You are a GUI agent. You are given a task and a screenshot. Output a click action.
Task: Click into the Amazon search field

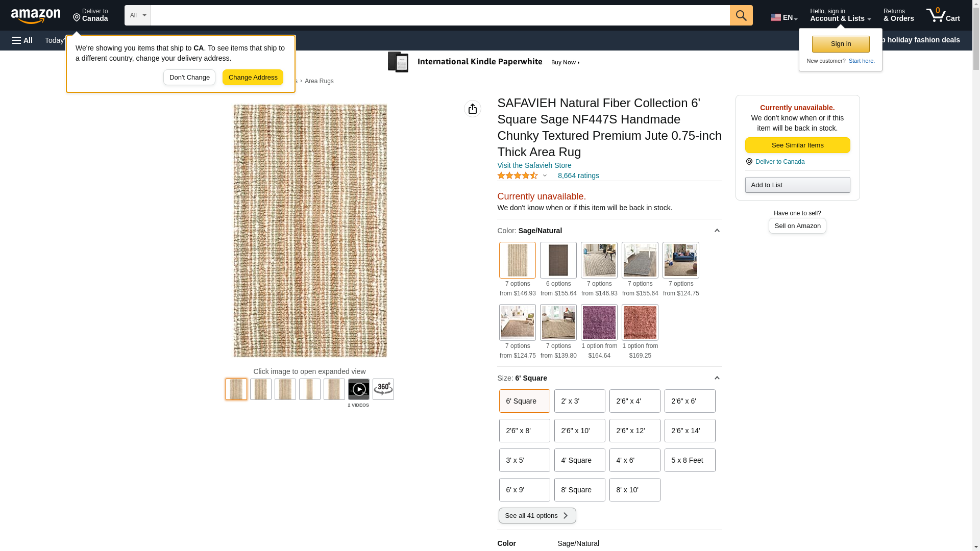coord(439,15)
